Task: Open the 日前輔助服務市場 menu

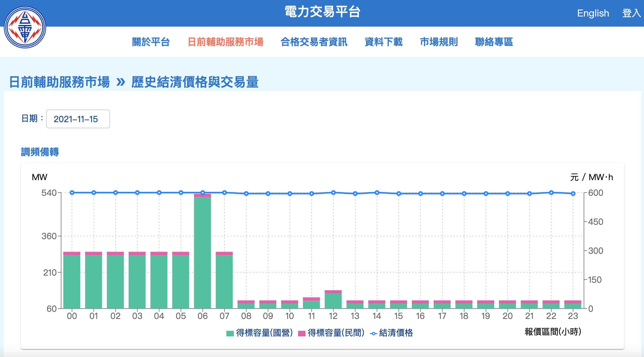Action: click(225, 42)
